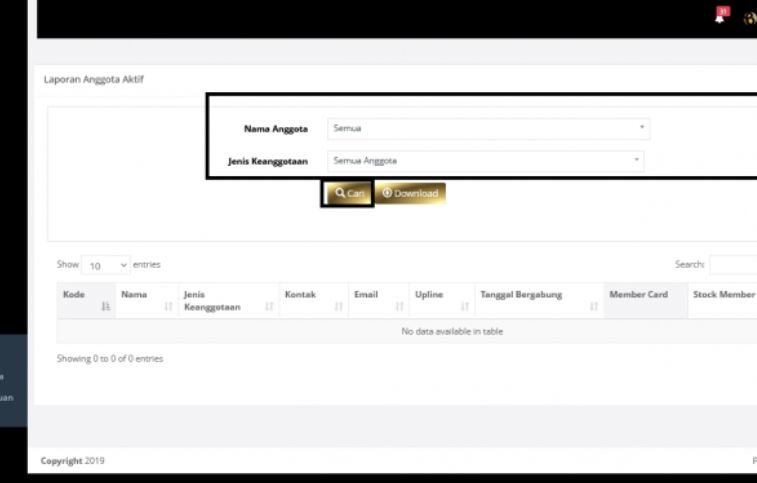Click the Laporan Anggota Aktif page title
The width and height of the screenshot is (757, 483).
point(93,79)
